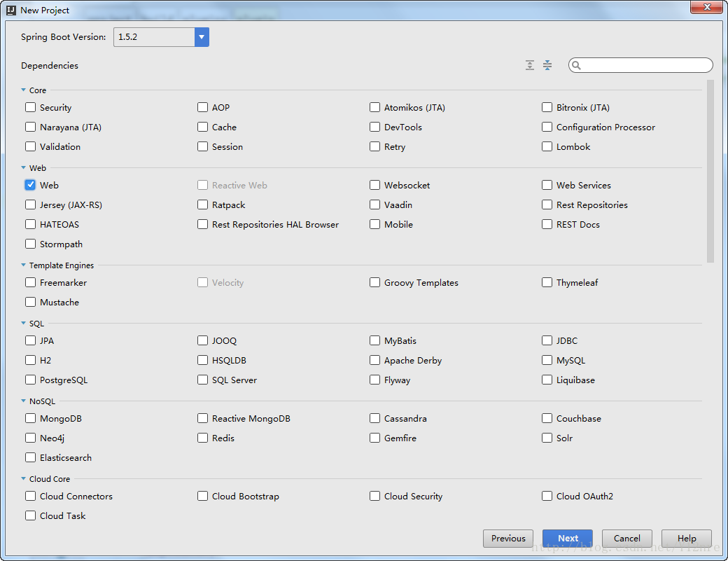Tick the MySQL checkbox
The height and width of the screenshot is (561, 728).
pyautogui.click(x=547, y=359)
